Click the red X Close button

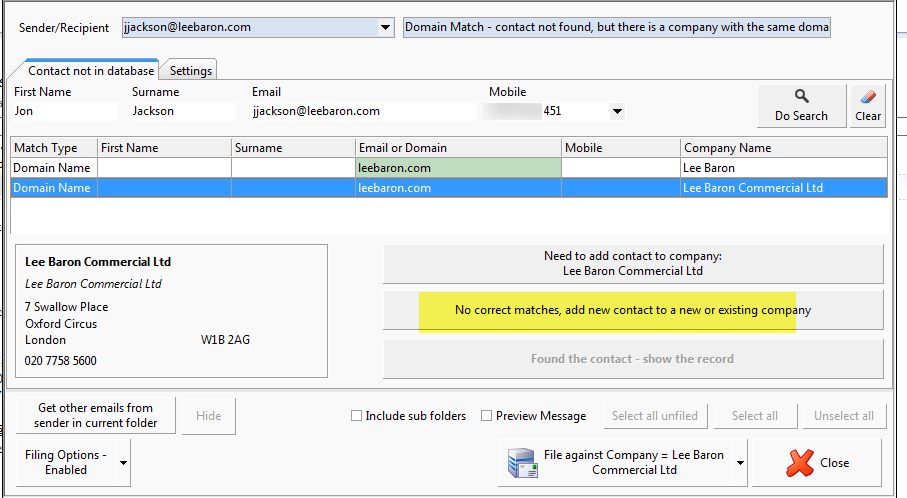[816, 463]
